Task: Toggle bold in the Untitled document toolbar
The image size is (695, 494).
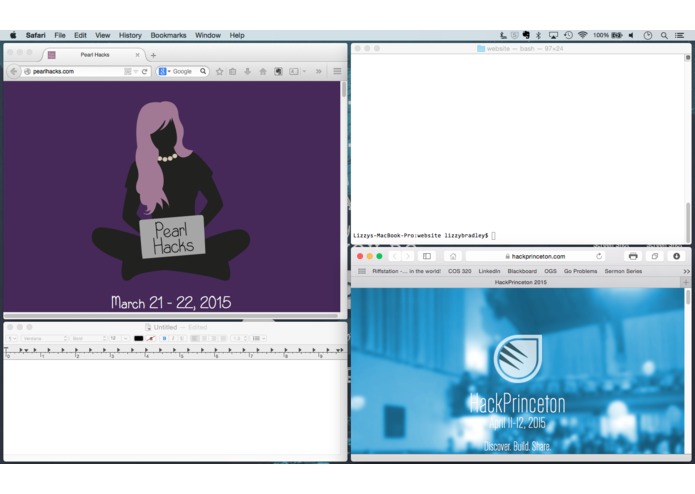Action: click(x=164, y=338)
